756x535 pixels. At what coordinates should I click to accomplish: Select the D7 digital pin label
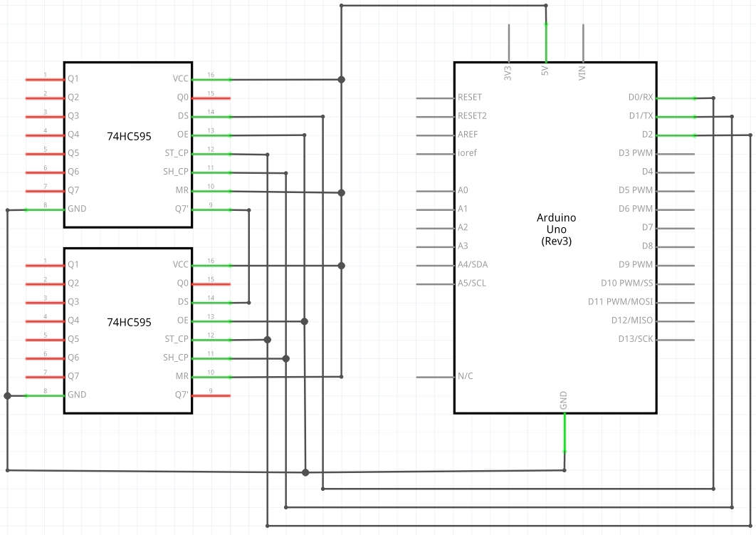[x=648, y=227]
